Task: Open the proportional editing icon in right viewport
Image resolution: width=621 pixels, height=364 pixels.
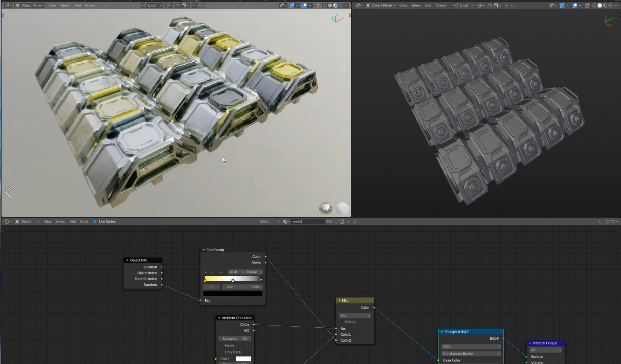Action: tap(506, 5)
